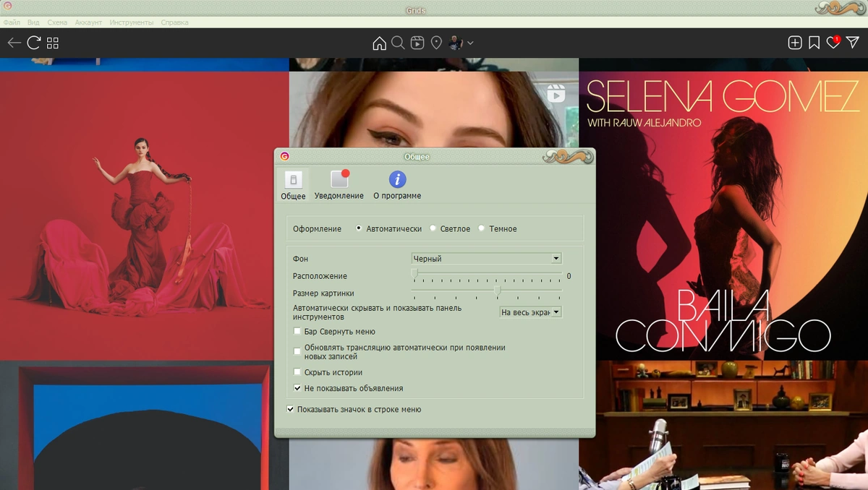Viewport: 868px width, 490px height.
Task: Enable auto-refresh Обновлять трансляцию checkbox
Action: (x=297, y=352)
